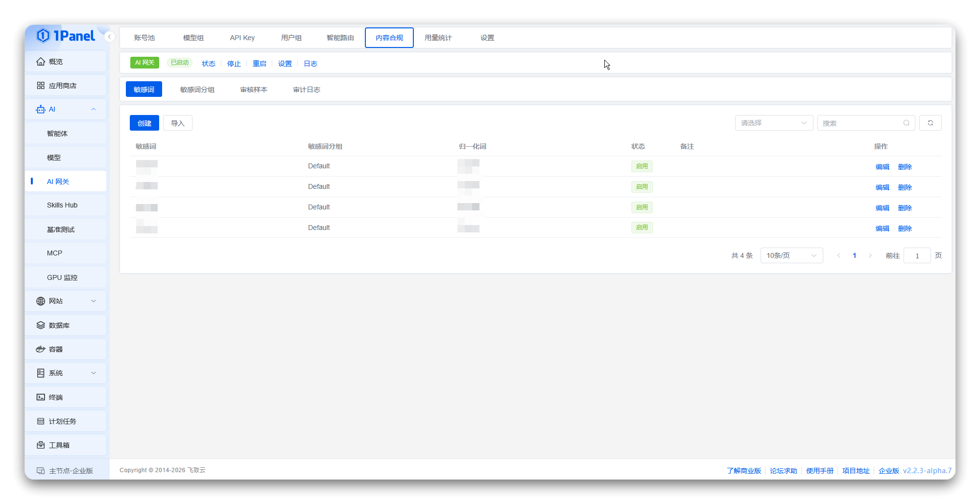Click the 前往 page number input

[x=917, y=255]
